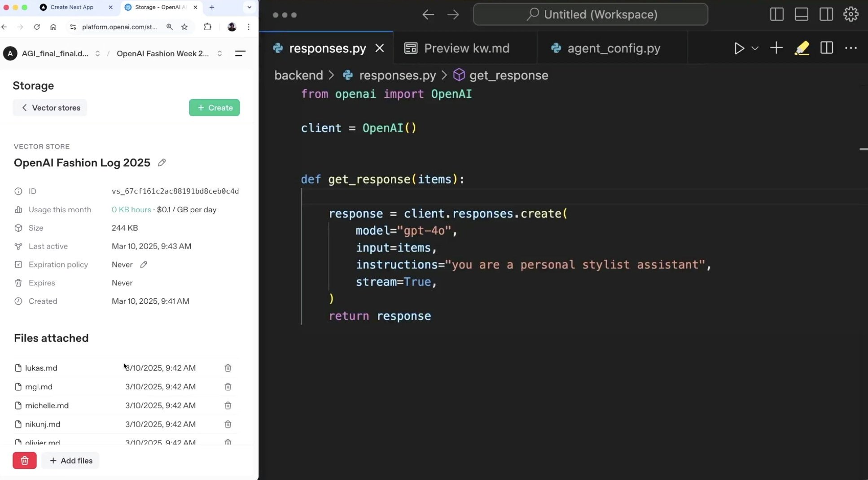Viewport: 868px width, 480px height.
Task: Open the AGI_final_final organization switcher
Action: (52, 53)
